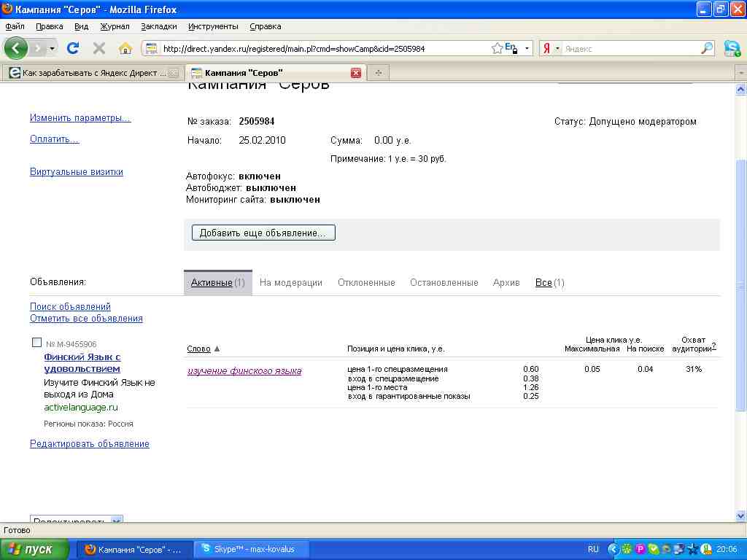Screen dimensions: 747x560
Task: Select the Архив ads tab
Action: (506, 283)
